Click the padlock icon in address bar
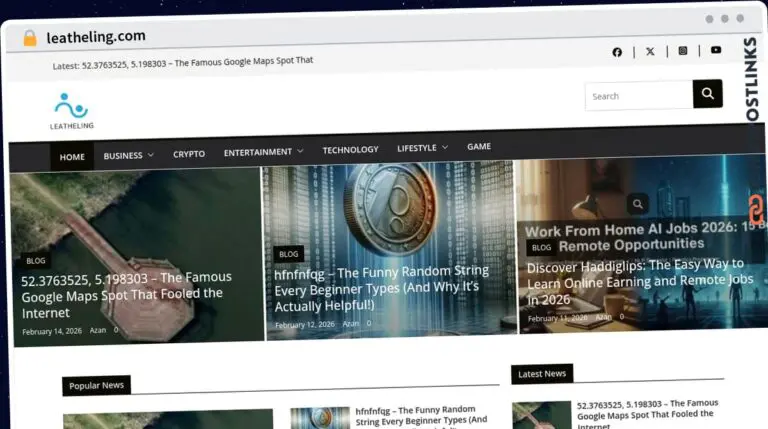This screenshot has height=429, width=768. [29, 38]
